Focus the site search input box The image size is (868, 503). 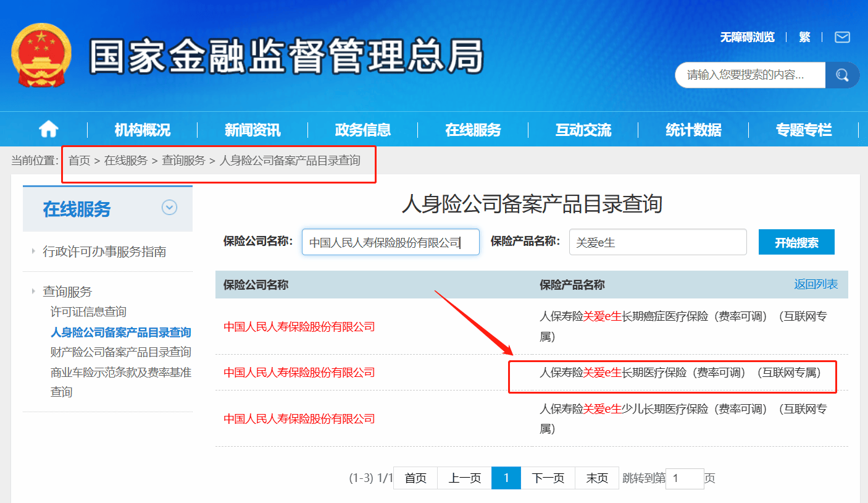[750, 75]
